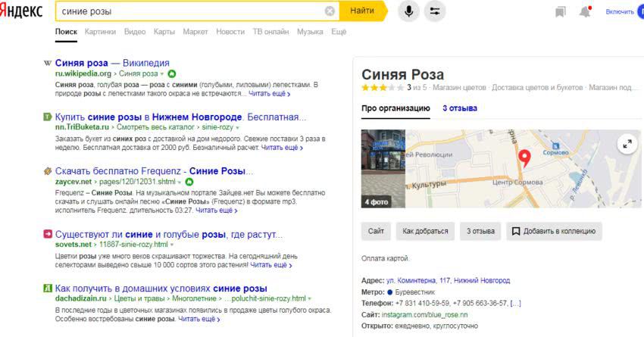Clear search text with X icon
The image size is (644, 337).
330,11
